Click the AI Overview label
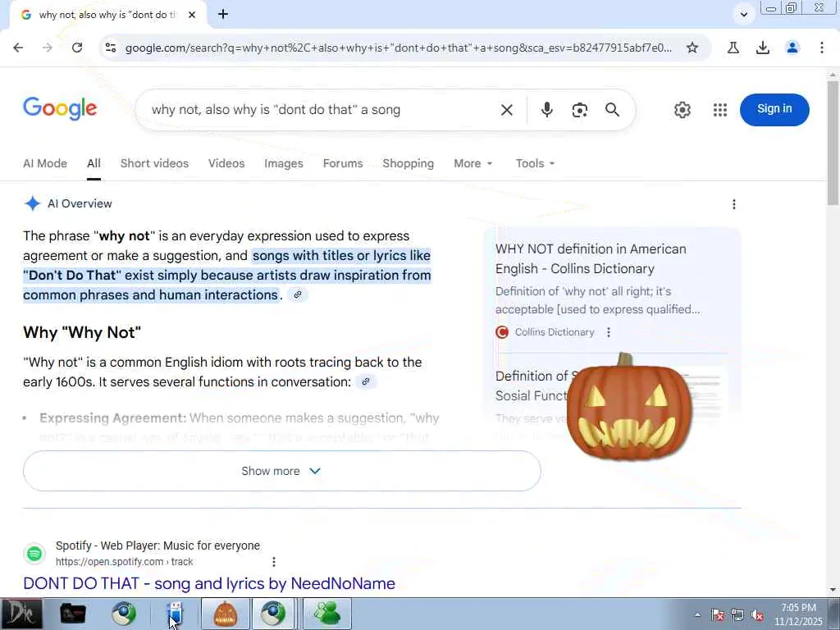 [80, 203]
